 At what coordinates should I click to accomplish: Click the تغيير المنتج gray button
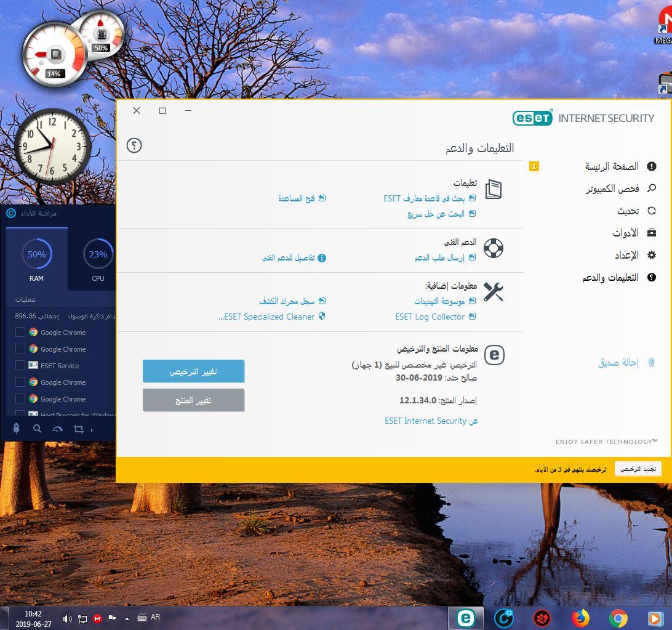[x=193, y=400]
